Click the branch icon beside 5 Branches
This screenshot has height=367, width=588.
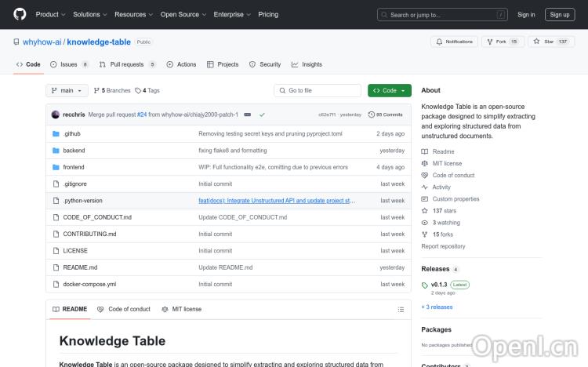pyautogui.click(x=96, y=90)
